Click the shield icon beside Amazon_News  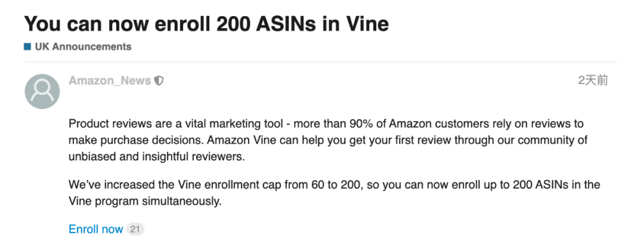click(159, 81)
